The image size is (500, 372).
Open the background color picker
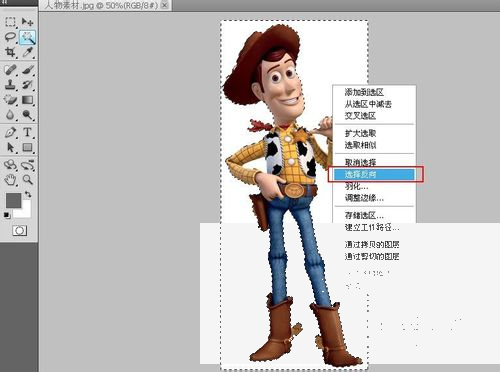click(x=26, y=212)
